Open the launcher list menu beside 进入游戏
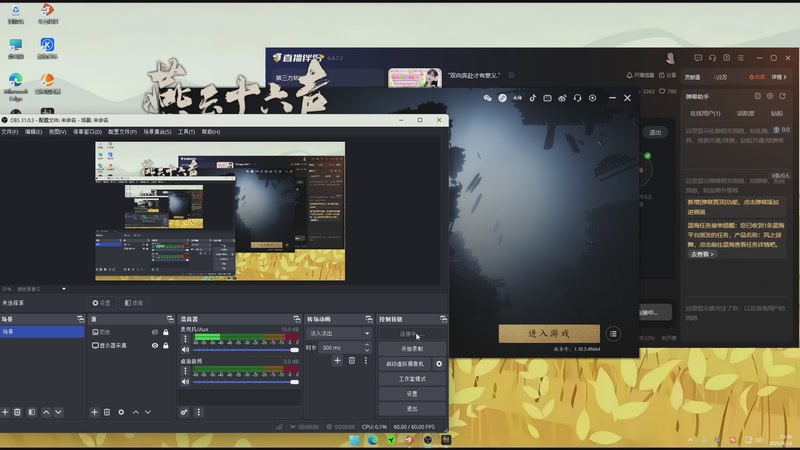This screenshot has width=800, height=450. pos(613,334)
